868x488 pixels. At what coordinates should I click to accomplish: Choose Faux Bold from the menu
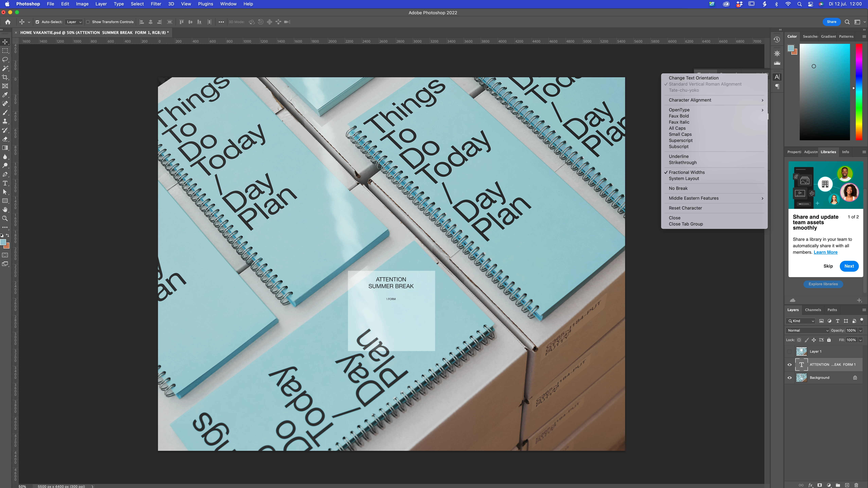pyautogui.click(x=679, y=116)
